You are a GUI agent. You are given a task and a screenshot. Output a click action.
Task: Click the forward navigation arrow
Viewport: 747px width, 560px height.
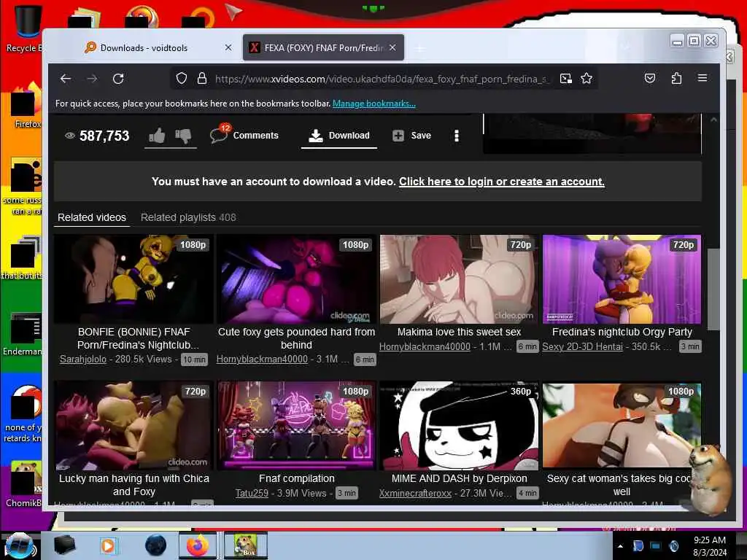(92, 79)
